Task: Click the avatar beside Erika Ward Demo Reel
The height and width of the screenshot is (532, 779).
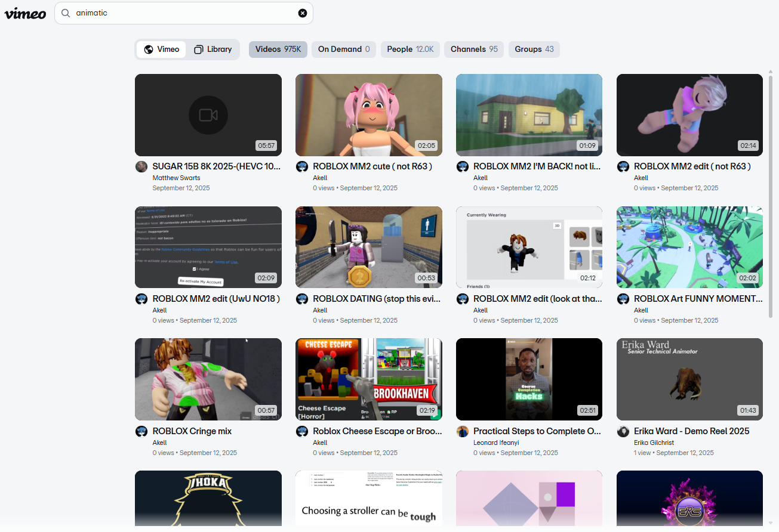Action: (x=623, y=431)
